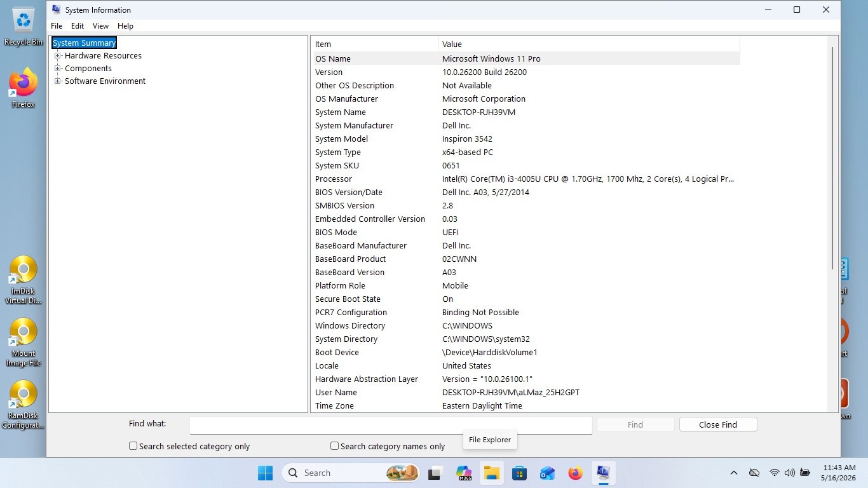Screen dimensions: 868x488
Task: Open the File menu
Action: pos(57,26)
